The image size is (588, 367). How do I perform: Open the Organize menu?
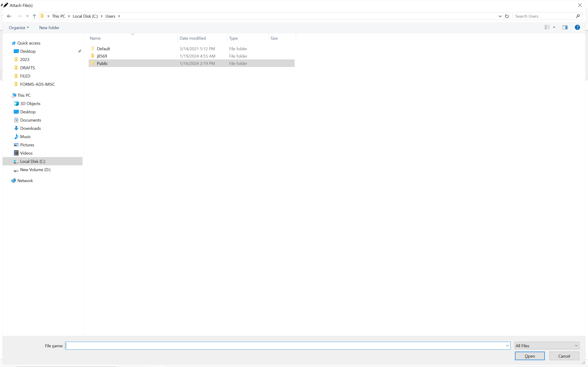point(19,28)
